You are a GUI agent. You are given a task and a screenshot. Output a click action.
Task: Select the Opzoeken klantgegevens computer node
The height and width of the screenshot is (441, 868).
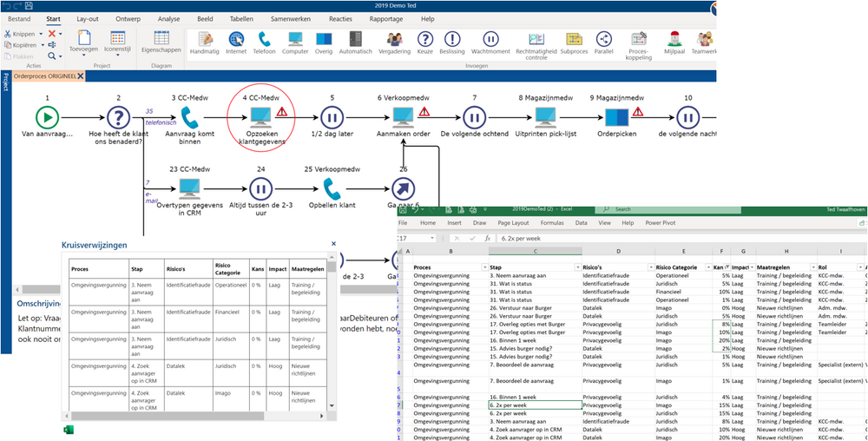pos(260,117)
